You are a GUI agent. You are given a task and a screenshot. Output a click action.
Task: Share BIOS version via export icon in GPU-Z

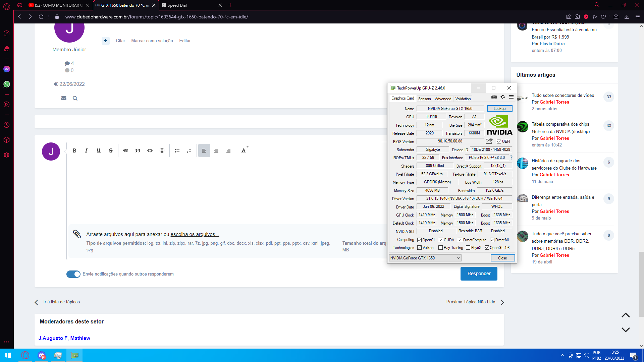point(489,141)
